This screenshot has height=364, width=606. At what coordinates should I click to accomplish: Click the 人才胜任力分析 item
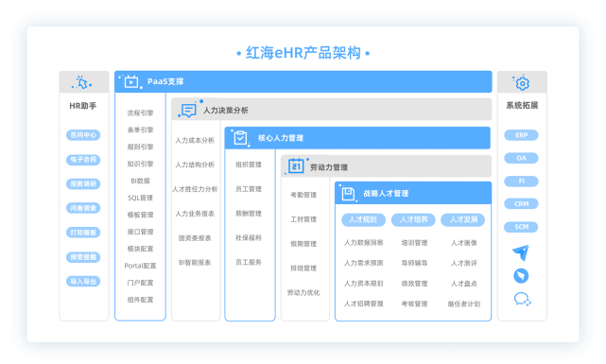pos(195,189)
